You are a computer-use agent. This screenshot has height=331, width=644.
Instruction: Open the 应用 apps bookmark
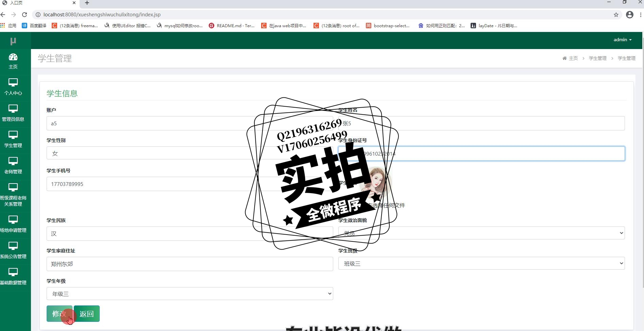pyautogui.click(x=9, y=26)
